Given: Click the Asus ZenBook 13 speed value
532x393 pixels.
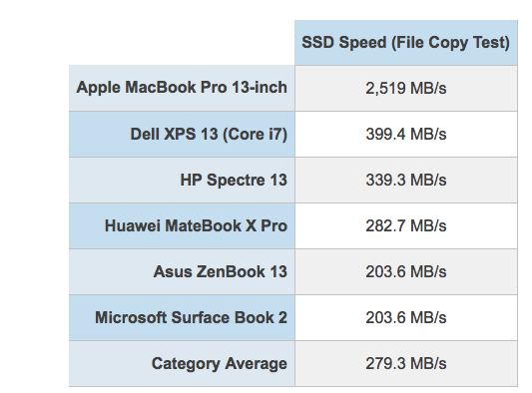Looking at the screenshot, I should 406,272.
